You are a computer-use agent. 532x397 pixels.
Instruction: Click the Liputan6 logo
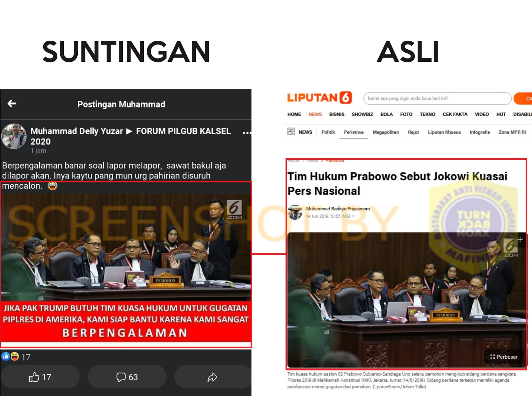[x=320, y=97]
